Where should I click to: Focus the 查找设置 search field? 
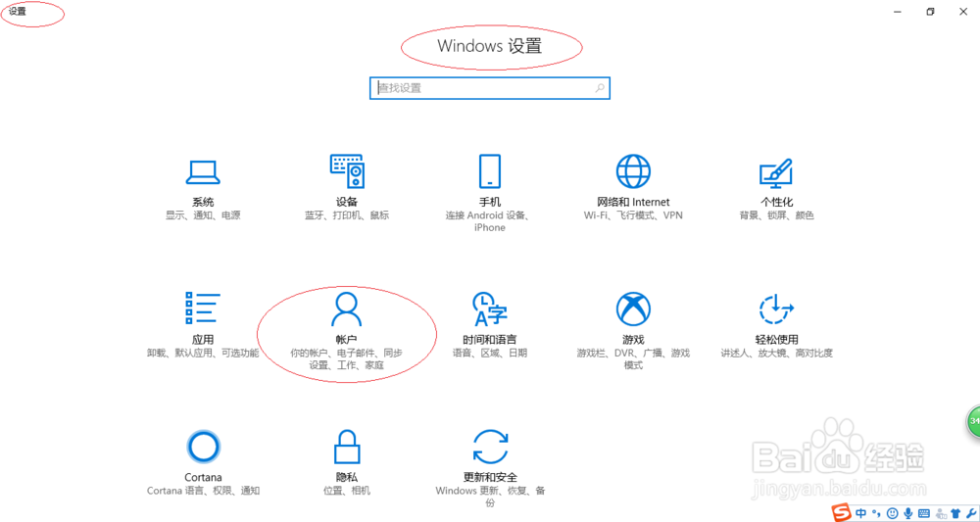[490, 89]
